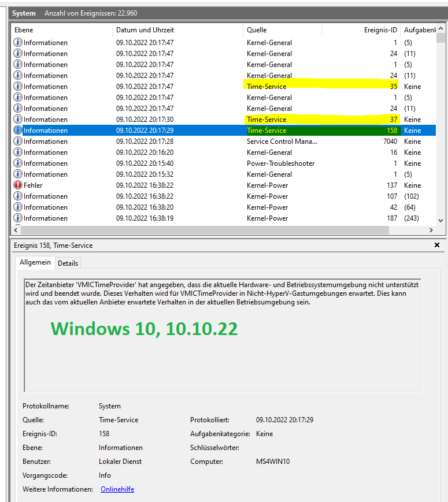Click the info icon of Kernel-Power event 187
Screen dimensions: 448x502
pos(18,218)
